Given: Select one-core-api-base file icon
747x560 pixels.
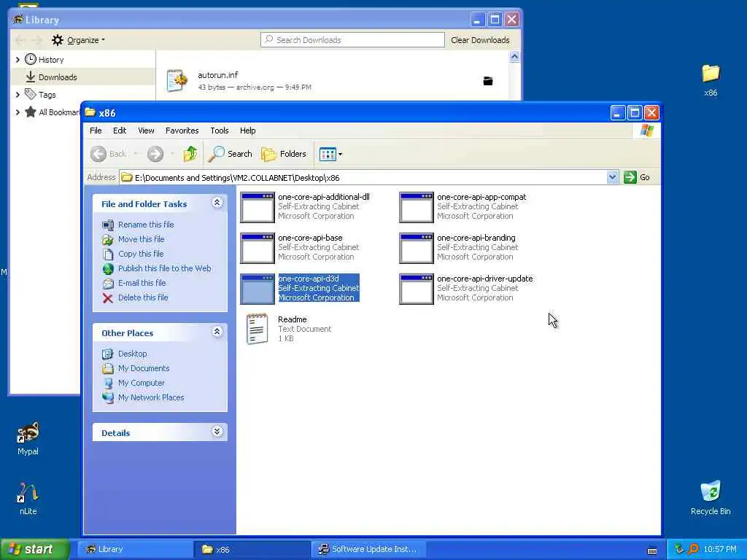Looking at the screenshot, I should click(258, 248).
